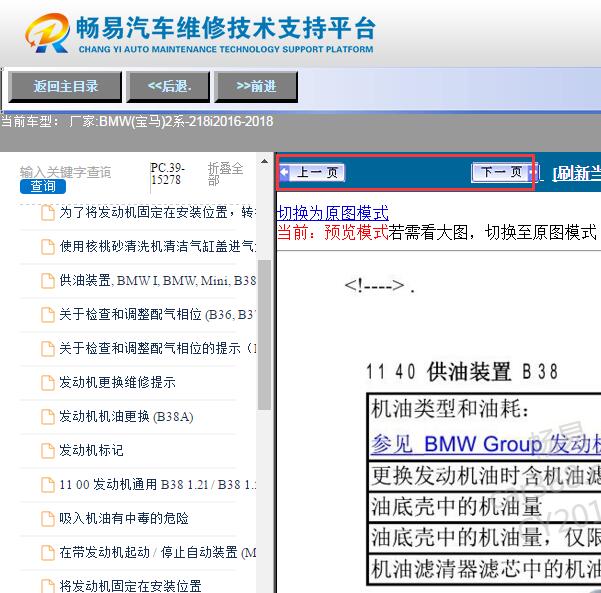The height and width of the screenshot is (593, 601).
Task: Click 返回主目录 button
Action: (65, 87)
